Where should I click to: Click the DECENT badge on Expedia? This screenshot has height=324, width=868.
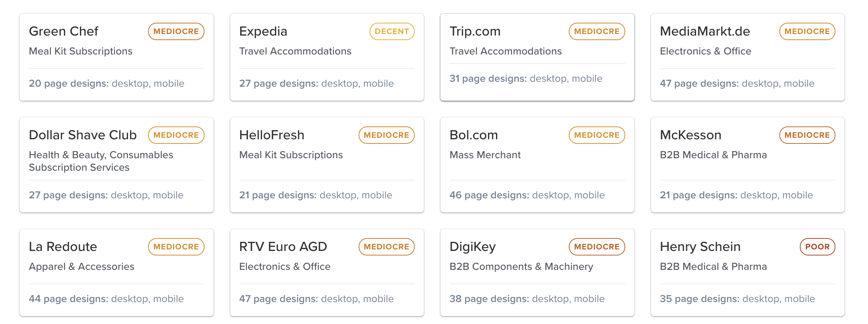tap(392, 31)
